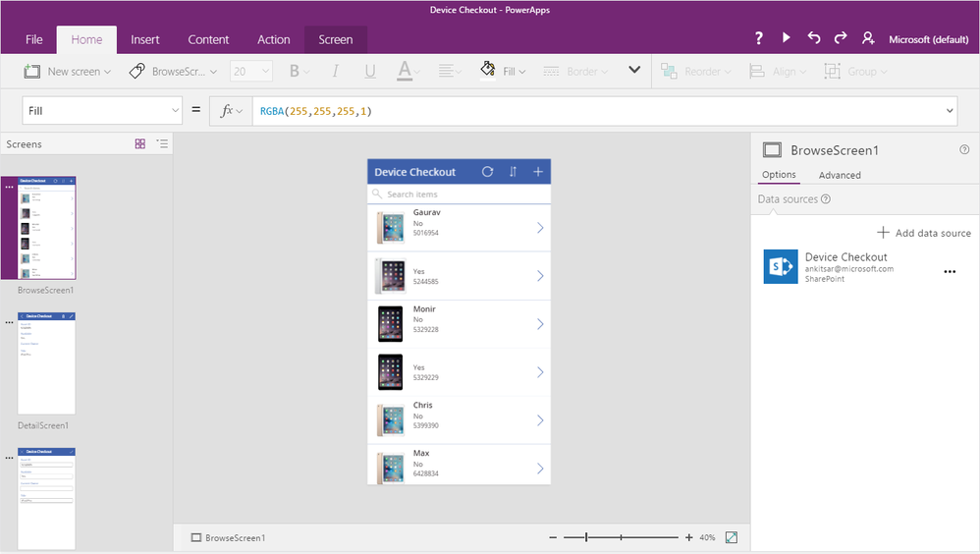Switch to the Screen tab
The width and height of the screenshot is (980, 554).
pos(336,39)
